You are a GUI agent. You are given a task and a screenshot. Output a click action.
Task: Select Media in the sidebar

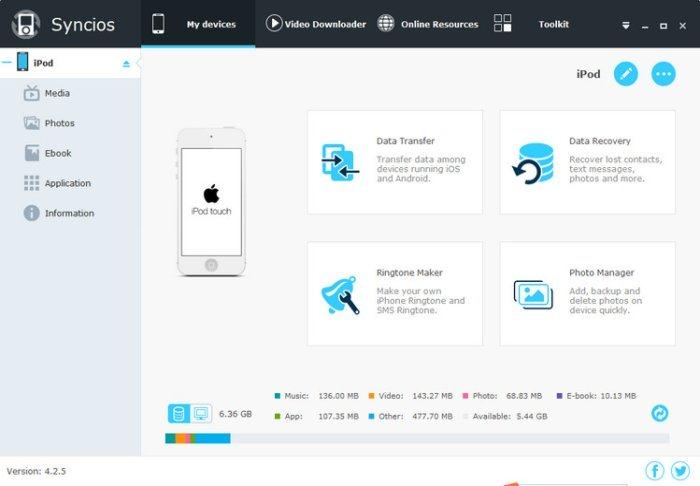tap(57, 93)
